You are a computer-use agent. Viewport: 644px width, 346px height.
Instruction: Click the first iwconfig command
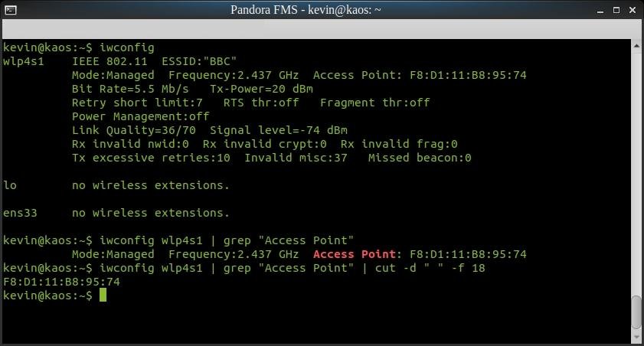(x=127, y=47)
